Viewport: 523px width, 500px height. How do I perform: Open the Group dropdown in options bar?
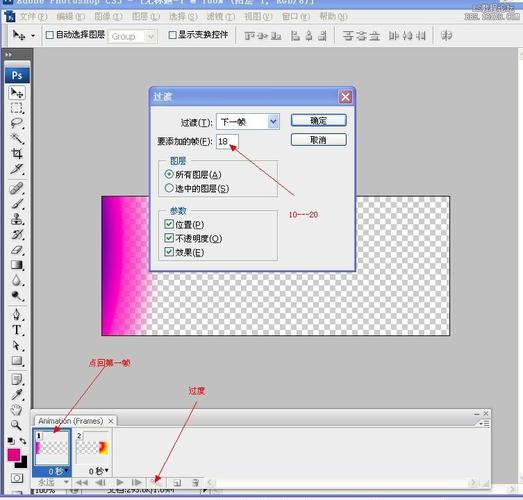click(x=132, y=36)
